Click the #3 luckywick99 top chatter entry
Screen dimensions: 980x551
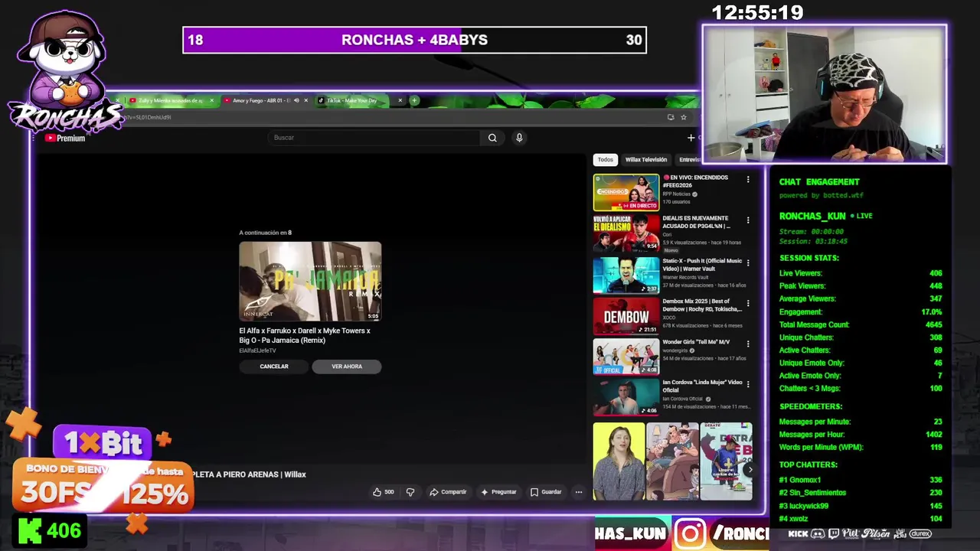pos(861,506)
